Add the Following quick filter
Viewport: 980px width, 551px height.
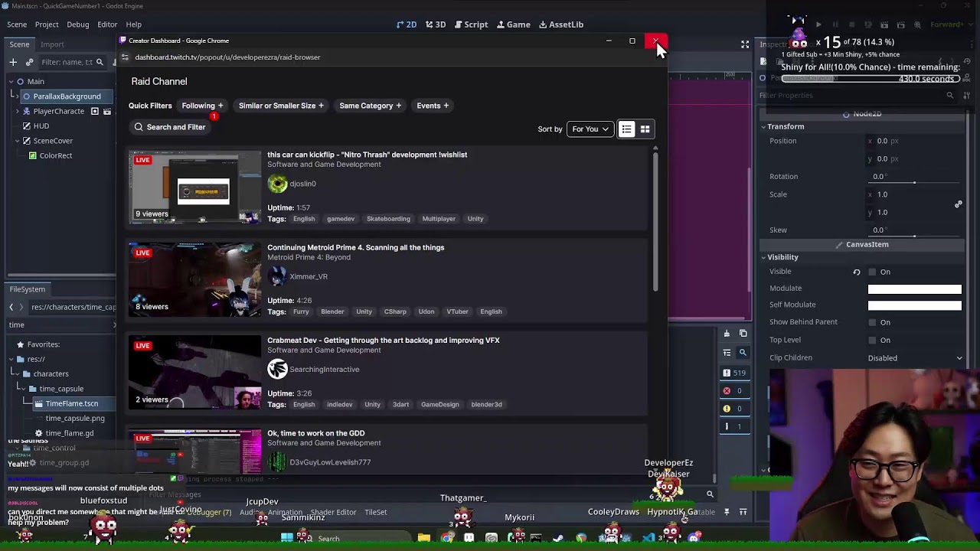202,106
